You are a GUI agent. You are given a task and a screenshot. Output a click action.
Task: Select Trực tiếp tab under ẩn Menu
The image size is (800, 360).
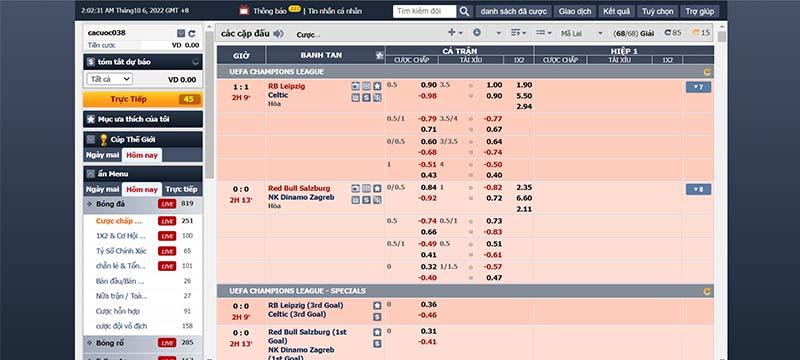pyautogui.click(x=182, y=189)
